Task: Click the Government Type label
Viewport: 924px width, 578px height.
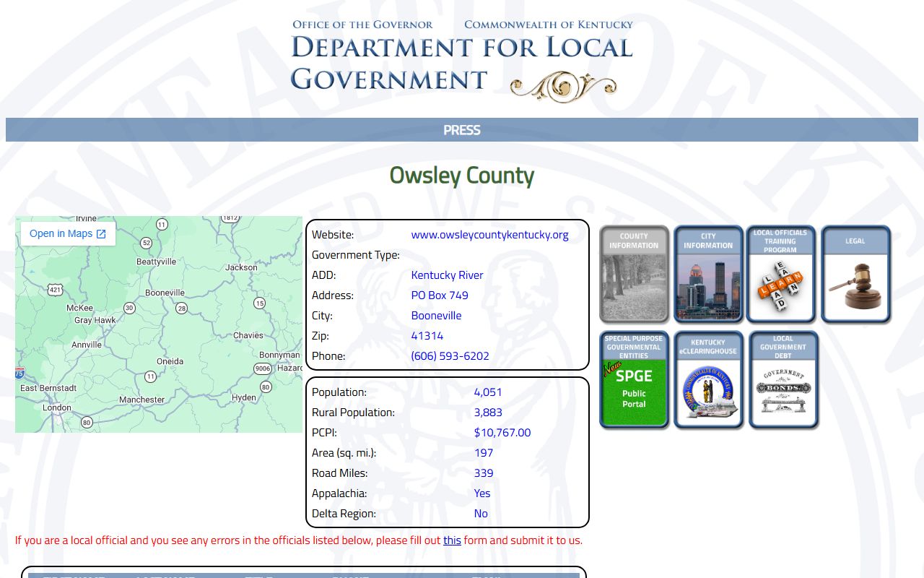Action: point(356,255)
